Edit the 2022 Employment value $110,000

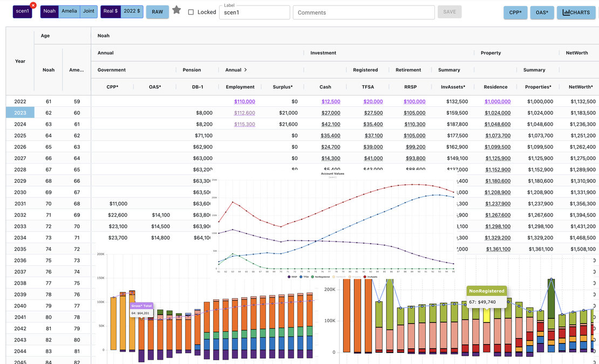tap(244, 101)
